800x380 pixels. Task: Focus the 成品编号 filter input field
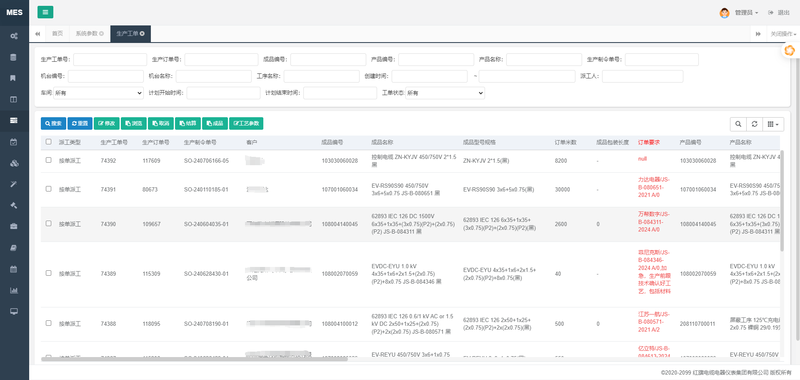click(328, 60)
